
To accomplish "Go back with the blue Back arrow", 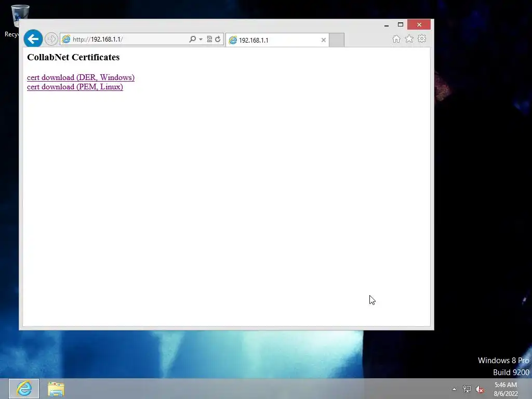I will tap(33, 39).
